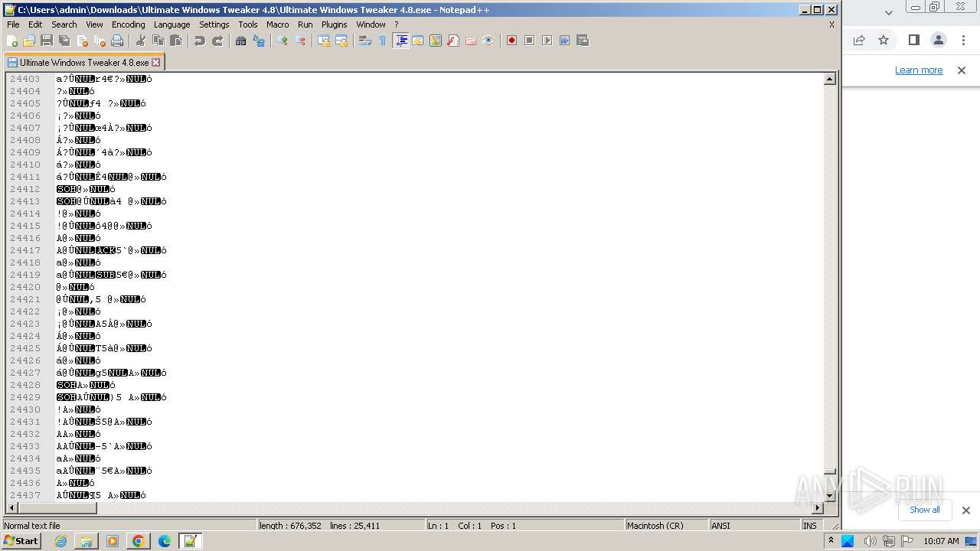This screenshot has width=980, height=551.
Task: Click Learn more link in Chrome
Action: [919, 70]
